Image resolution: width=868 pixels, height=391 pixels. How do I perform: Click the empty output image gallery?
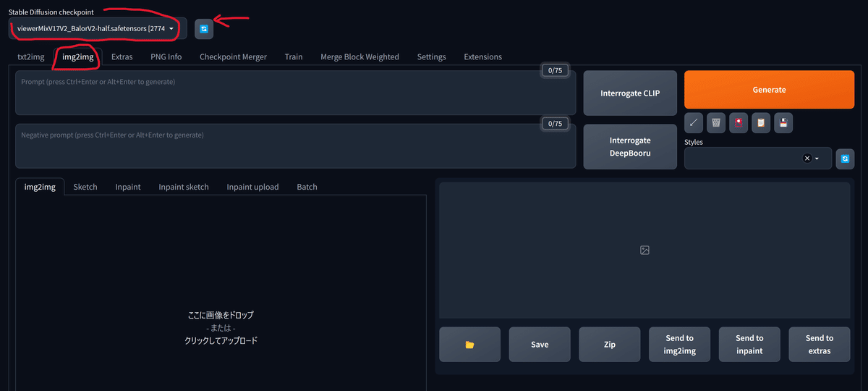pos(644,250)
